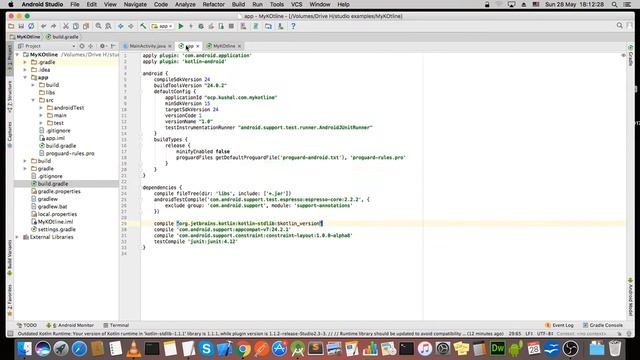Toggle the Captures side tool window
The image size is (640, 360).
pos(10,134)
